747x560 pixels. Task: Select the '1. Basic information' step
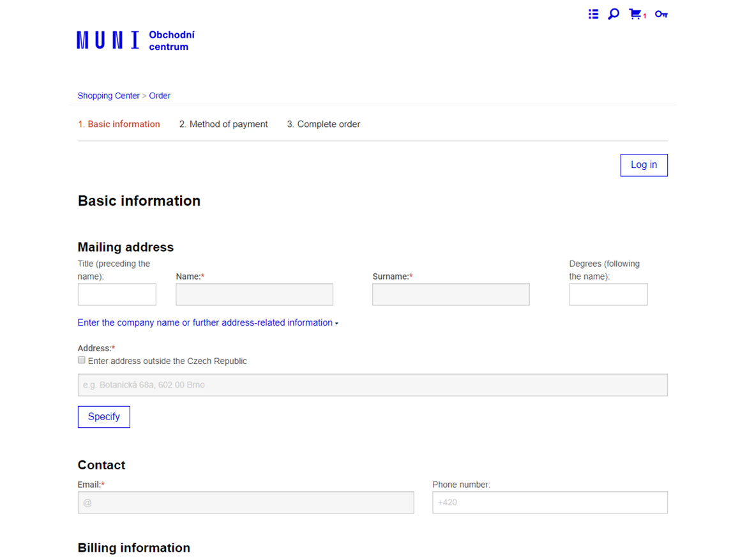coord(119,124)
